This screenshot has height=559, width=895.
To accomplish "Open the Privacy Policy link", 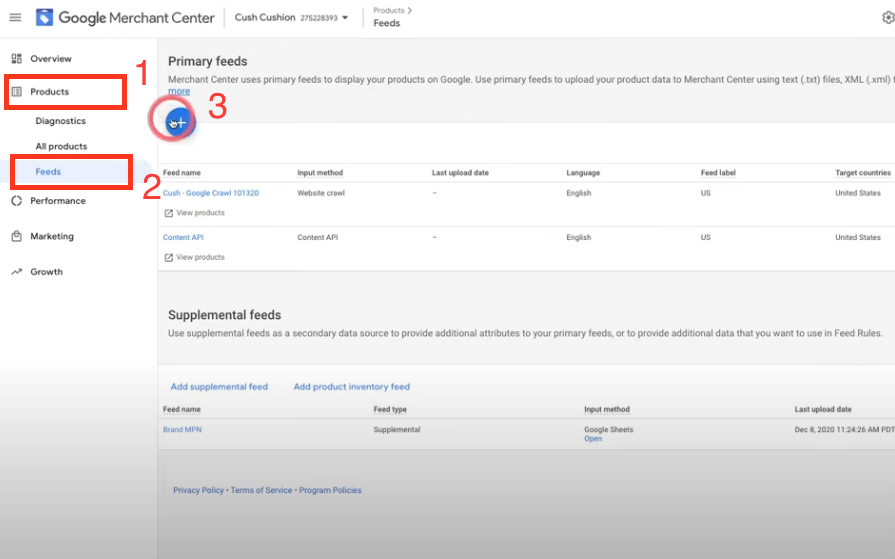I will 198,490.
